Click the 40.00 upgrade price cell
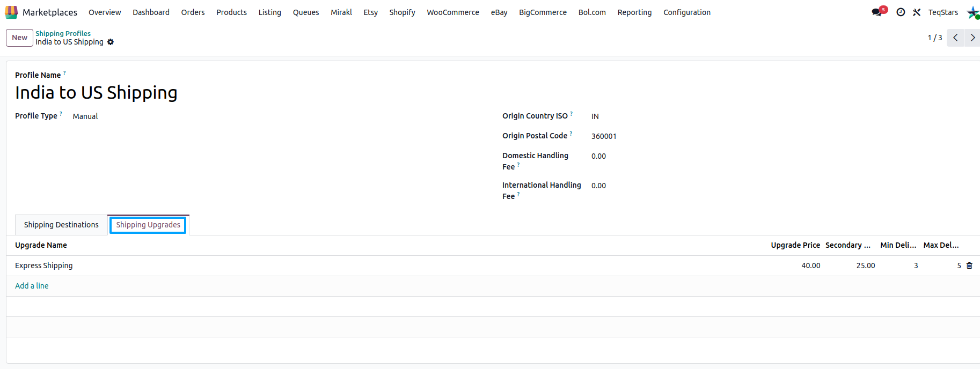Screen dimensions: 980x369 tap(810, 265)
